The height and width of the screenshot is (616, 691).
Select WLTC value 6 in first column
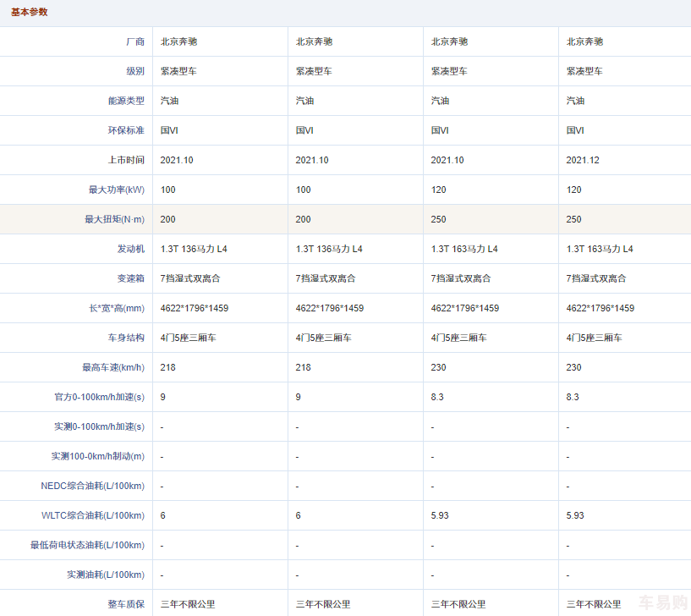163,515
